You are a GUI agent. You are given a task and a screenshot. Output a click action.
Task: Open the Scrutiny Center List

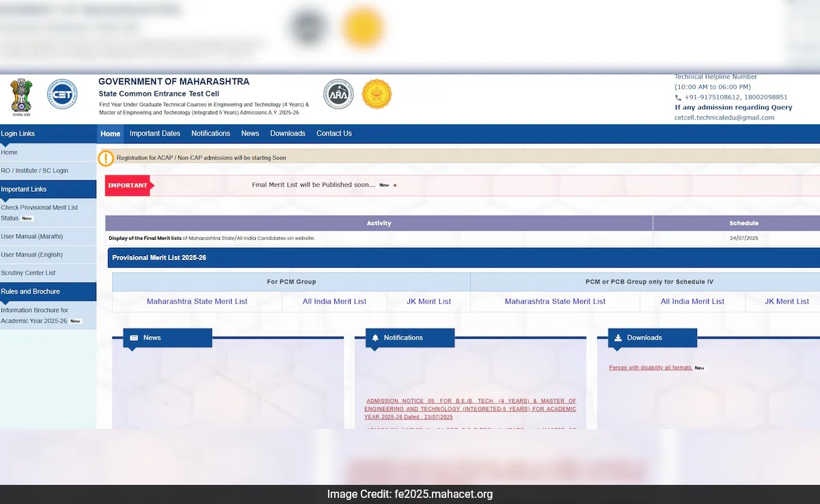tap(29, 272)
